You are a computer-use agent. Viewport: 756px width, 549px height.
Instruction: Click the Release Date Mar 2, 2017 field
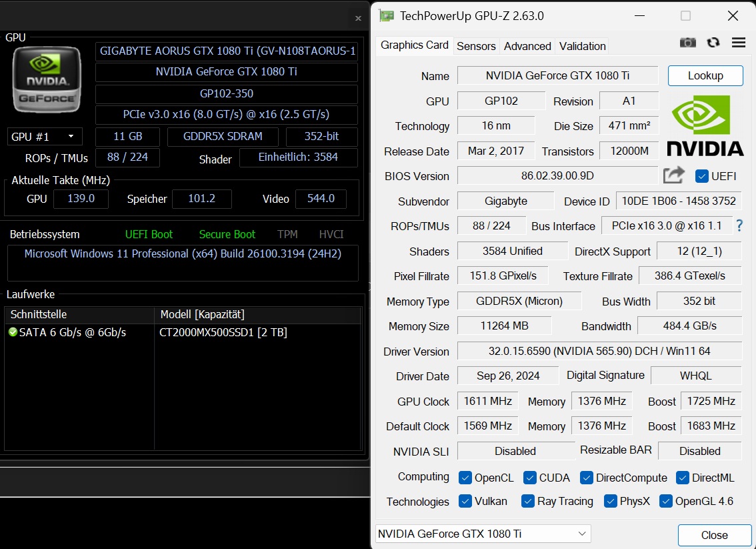click(496, 151)
